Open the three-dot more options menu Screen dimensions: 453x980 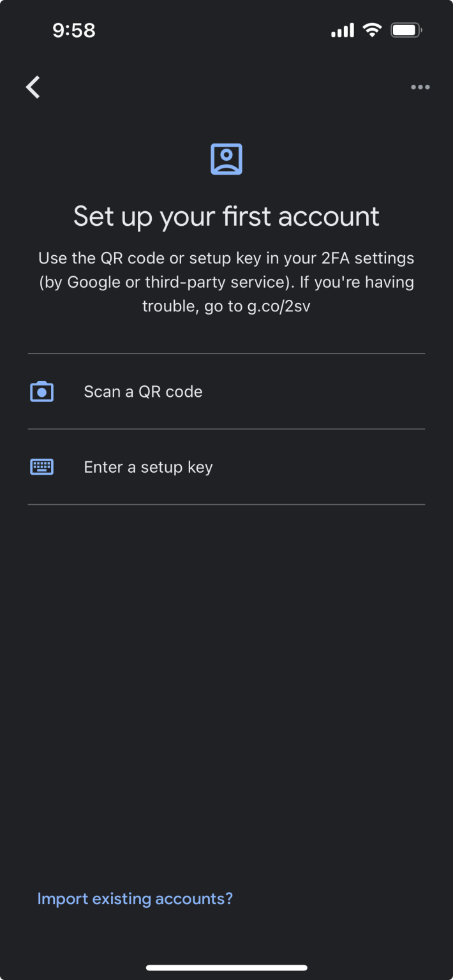[x=420, y=87]
